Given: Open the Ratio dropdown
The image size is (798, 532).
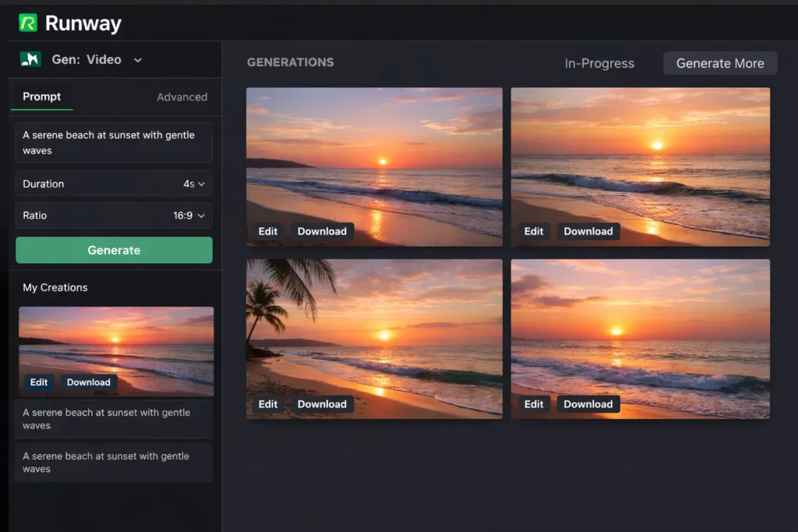Looking at the screenshot, I should point(114,216).
